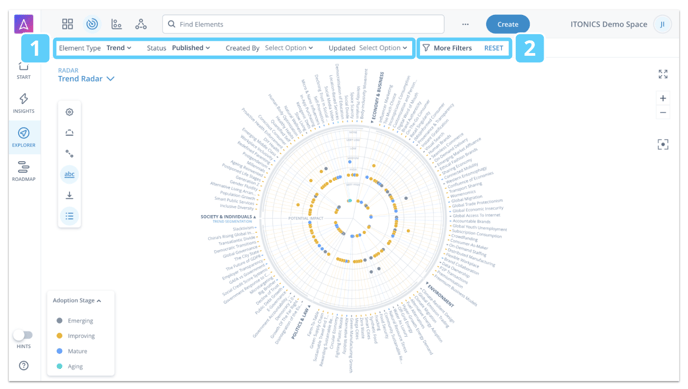Click the RESET filters link
688x389 pixels.
pyautogui.click(x=494, y=48)
